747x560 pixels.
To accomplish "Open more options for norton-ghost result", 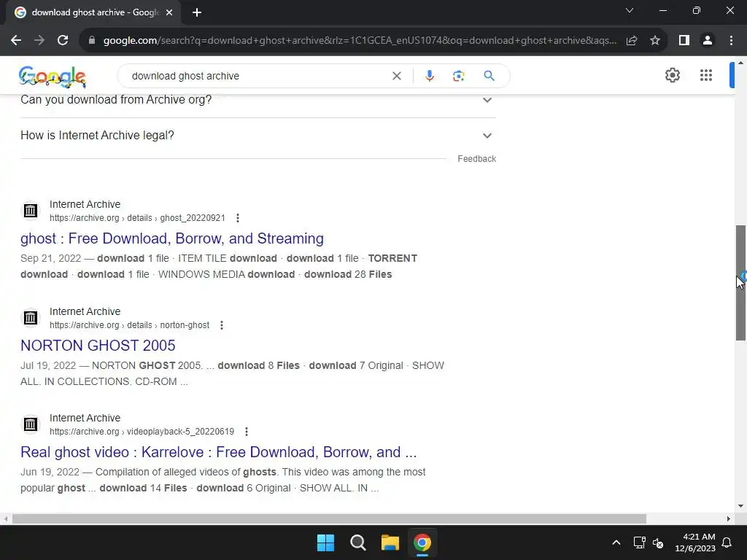I will click(222, 325).
